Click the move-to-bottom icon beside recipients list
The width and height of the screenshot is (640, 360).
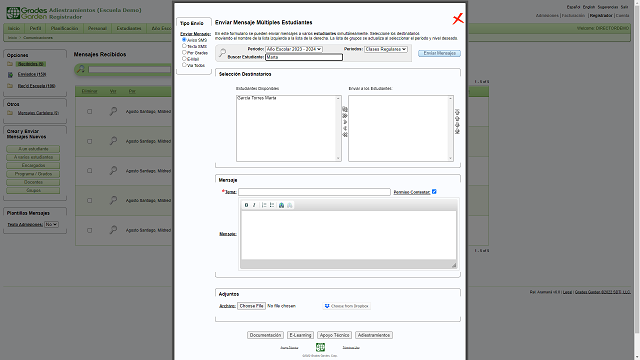point(457,131)
